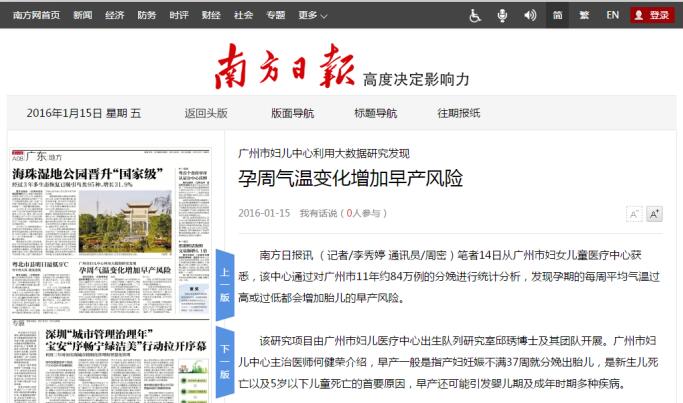Click the article date 2016-01-15

pyautogui.click(x=264, y=213)
